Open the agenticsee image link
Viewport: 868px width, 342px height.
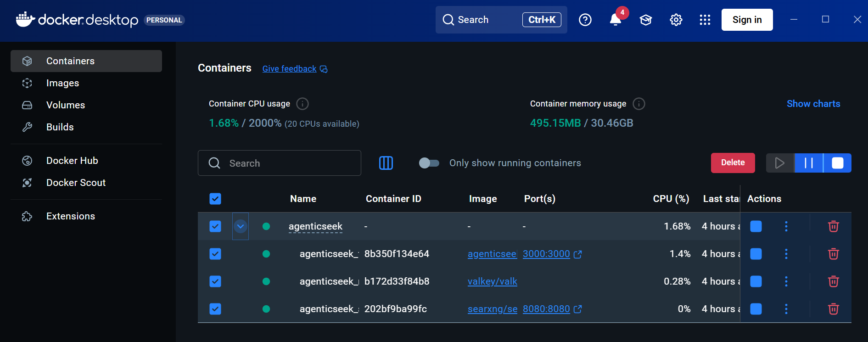[492, 254]
